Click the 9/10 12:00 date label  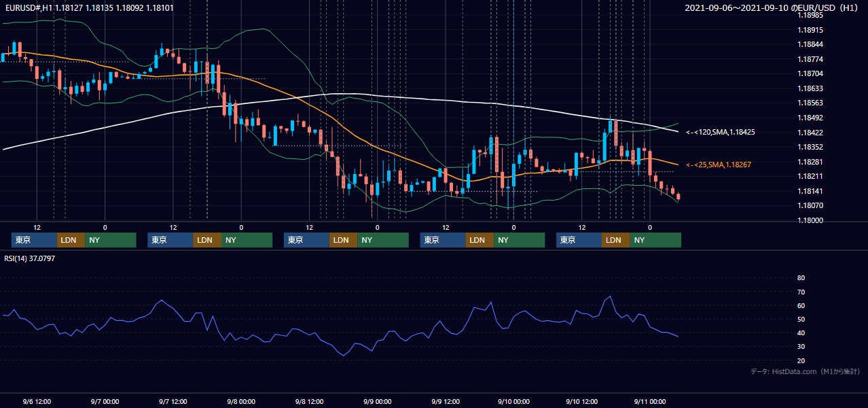581,401
